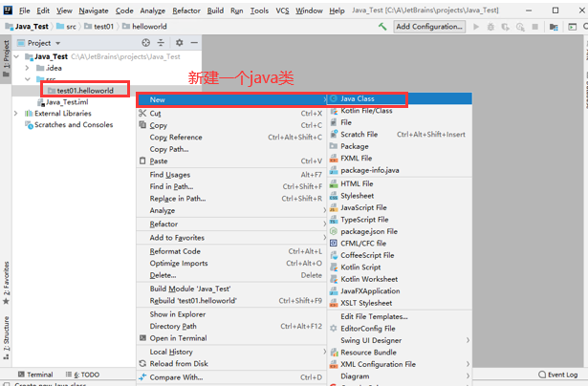Collapse the Java_Test project node
Screen dimensions: 588x386
(16, 56)
